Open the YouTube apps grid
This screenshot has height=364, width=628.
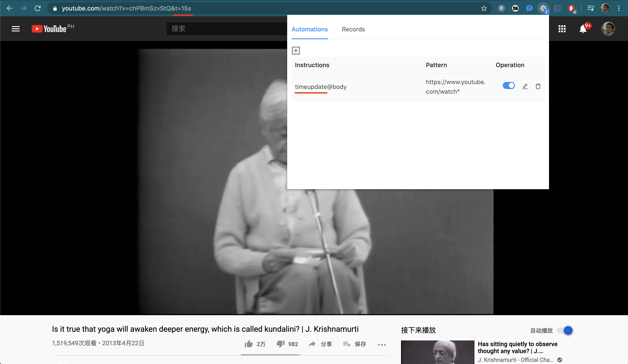[562, 29]
